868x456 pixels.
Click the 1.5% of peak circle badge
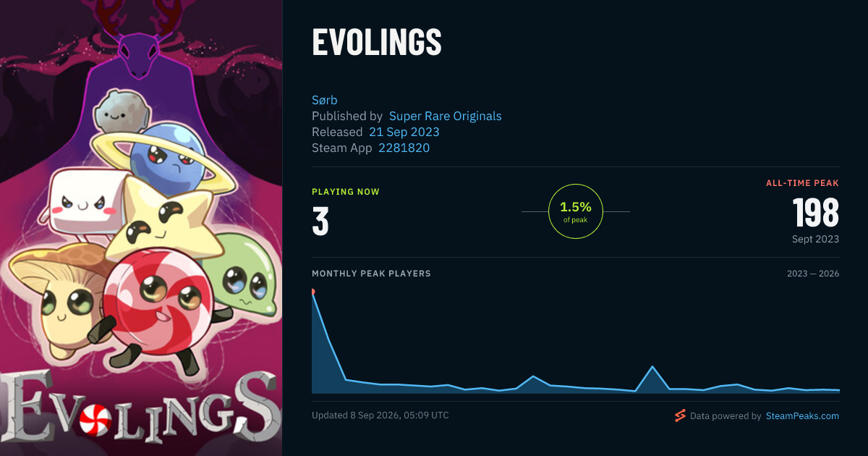tap(576, 211)
